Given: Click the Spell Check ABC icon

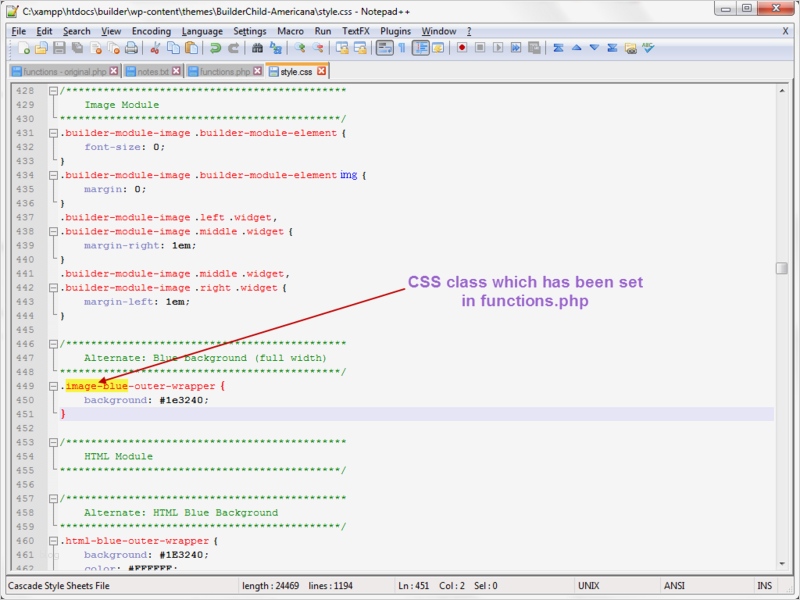Looking at the screenshot, I should (x=648, y=48).
